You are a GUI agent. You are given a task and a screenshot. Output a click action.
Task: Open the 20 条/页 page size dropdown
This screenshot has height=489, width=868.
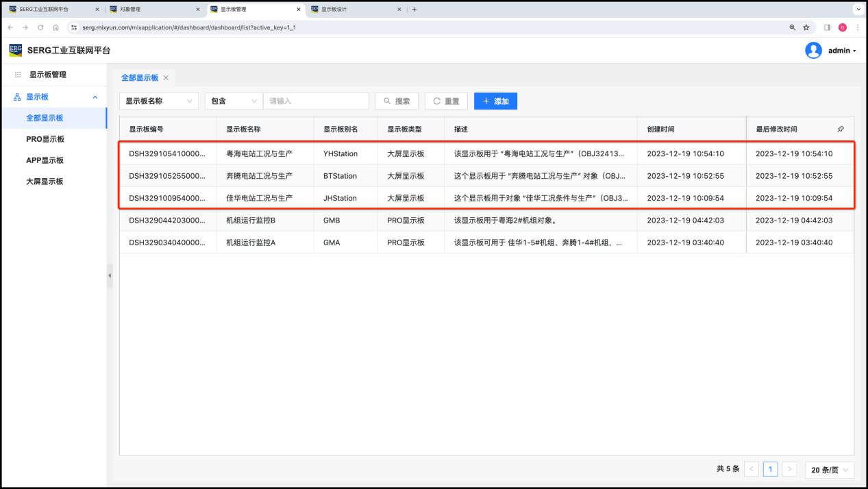tap(830, 469)
